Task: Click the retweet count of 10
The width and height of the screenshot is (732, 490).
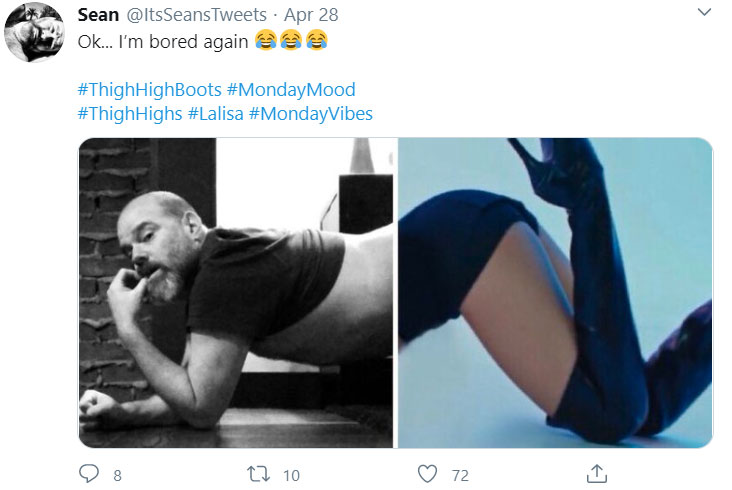Action: pos(291,475)
